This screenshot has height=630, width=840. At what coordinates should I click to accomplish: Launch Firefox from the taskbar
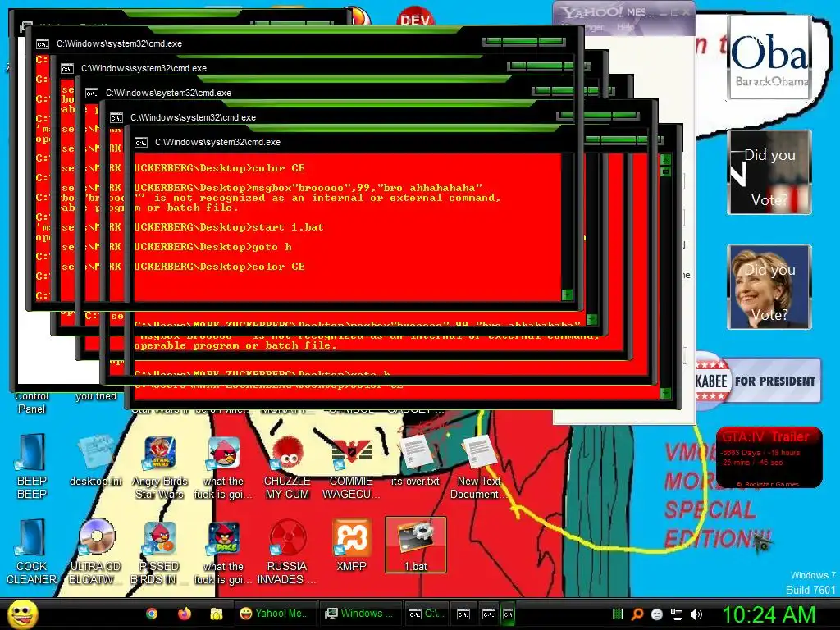185,614
